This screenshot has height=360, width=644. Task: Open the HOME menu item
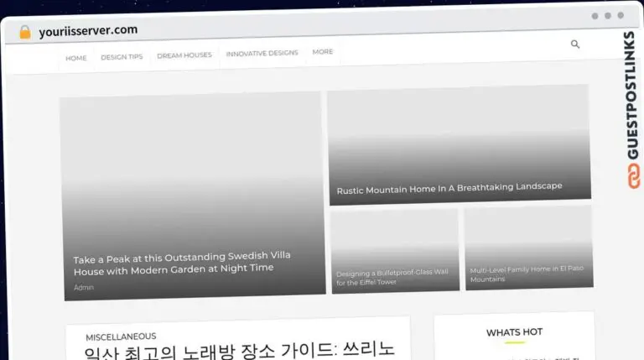[x=75, y=58]
